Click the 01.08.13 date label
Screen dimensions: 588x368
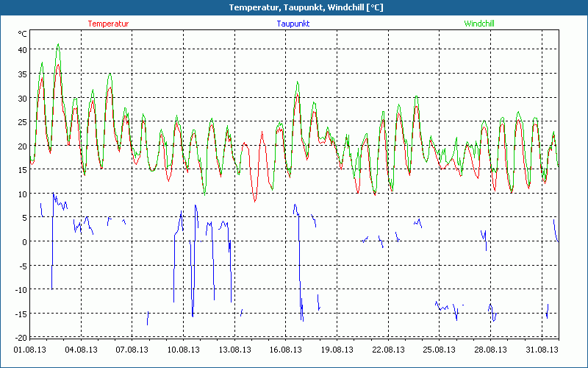click(x=30, y=350)
